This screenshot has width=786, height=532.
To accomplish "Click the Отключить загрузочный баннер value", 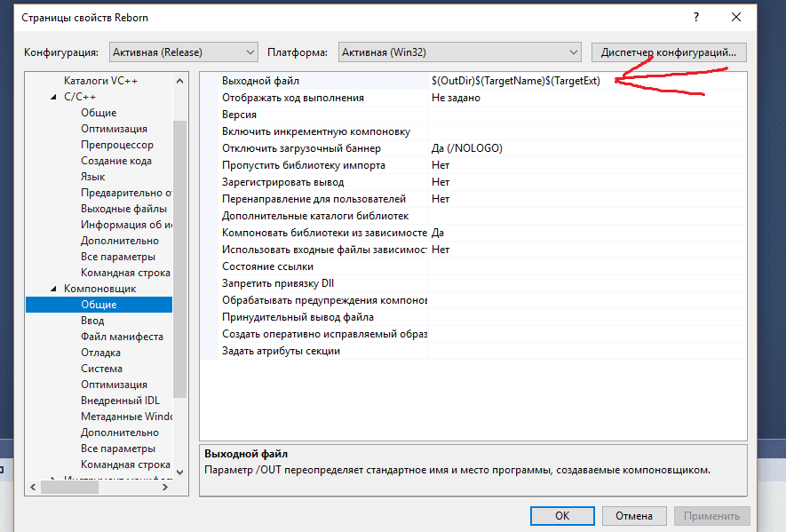I will [x=586, y=148].
